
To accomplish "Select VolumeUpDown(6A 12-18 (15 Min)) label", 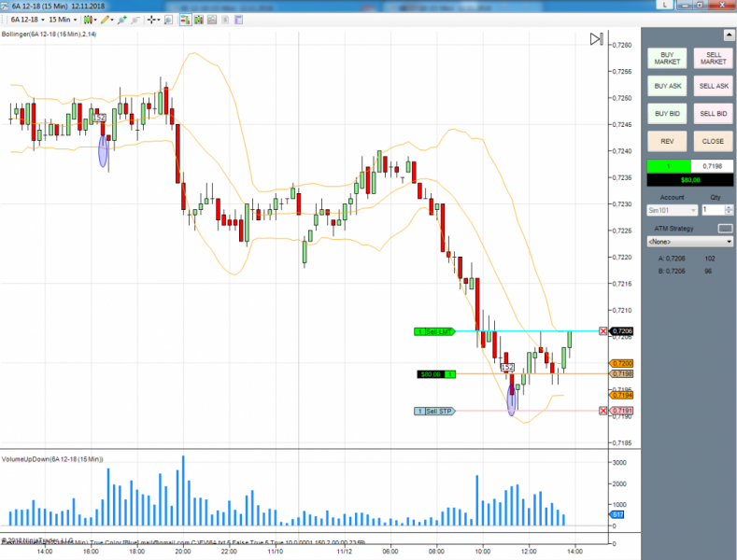I will pos(52,459).
